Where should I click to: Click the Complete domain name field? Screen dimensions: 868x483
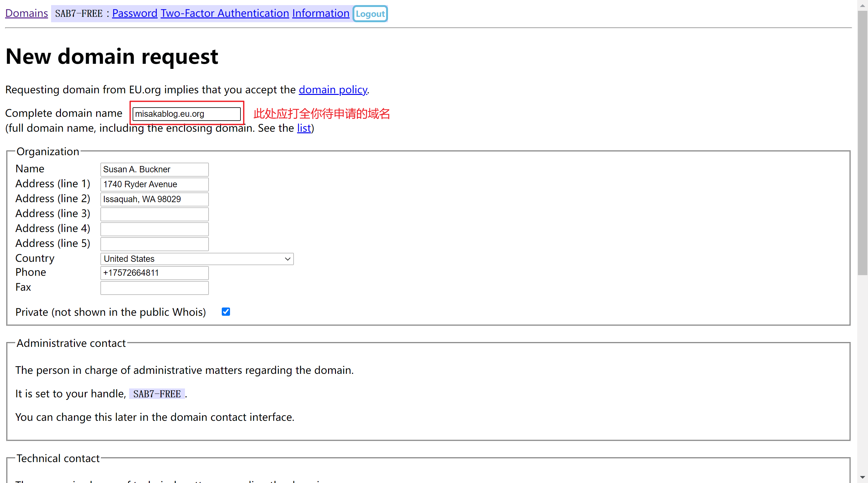pos(186,114)
